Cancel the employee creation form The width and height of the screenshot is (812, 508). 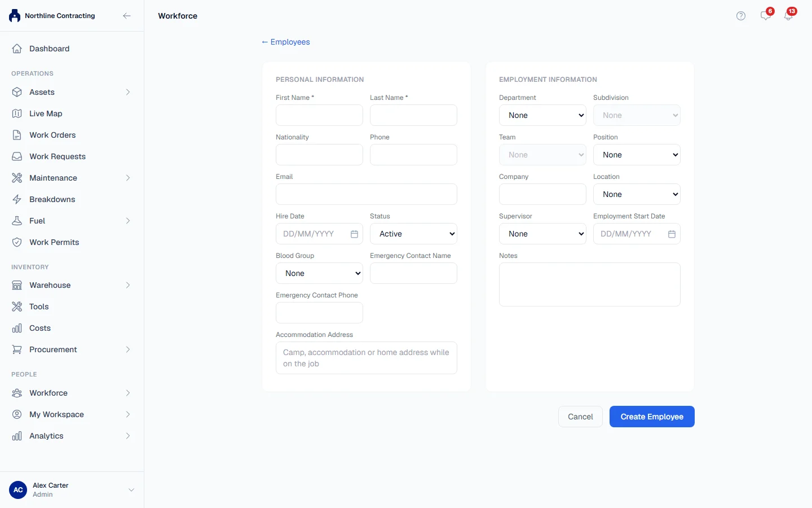pyautogui.click(x=580, y=417)
